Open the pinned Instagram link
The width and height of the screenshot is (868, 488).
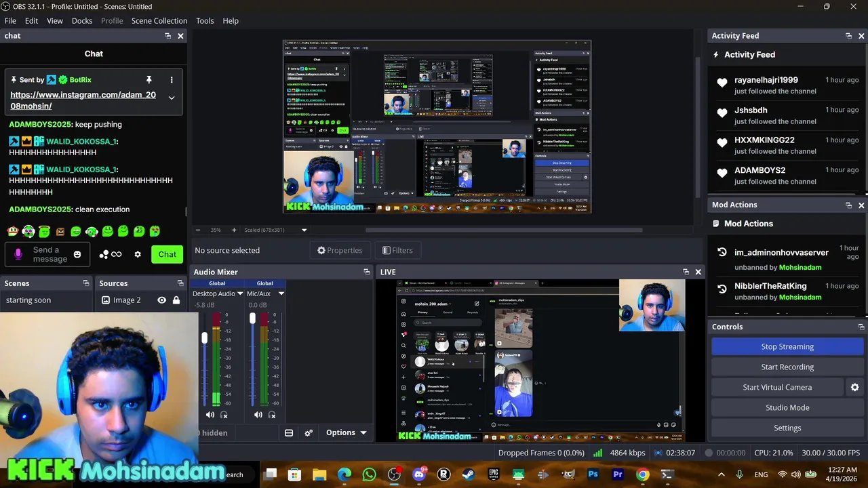coord(83,100)
